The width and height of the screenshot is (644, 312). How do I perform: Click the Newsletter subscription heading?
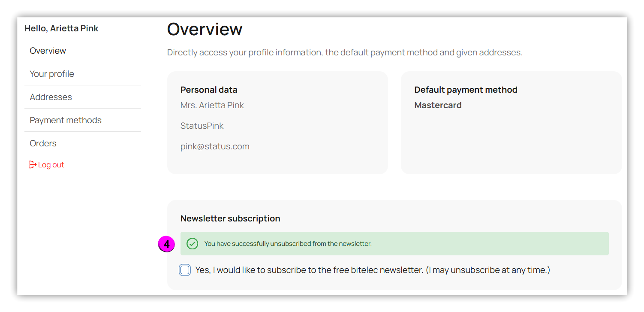(230, 218)
